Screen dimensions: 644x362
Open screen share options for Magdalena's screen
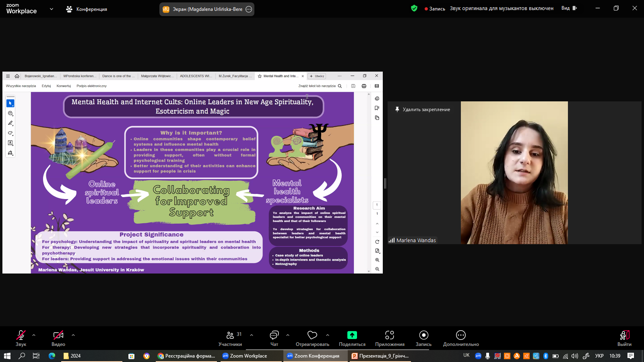pyautogui.click(x=249, y=9)
